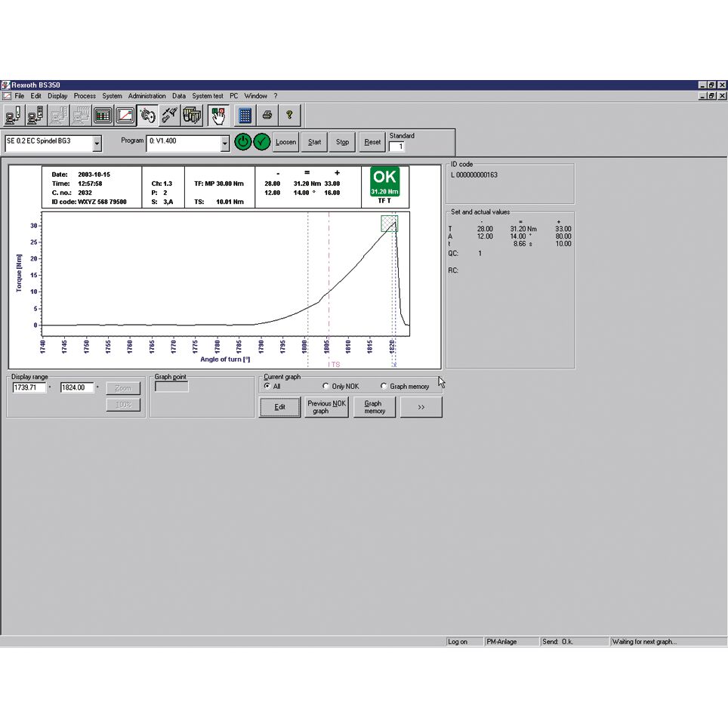This screenshot has width=728, height=728.
Task: Open the System test menu
Action: [x=207, y=96]
